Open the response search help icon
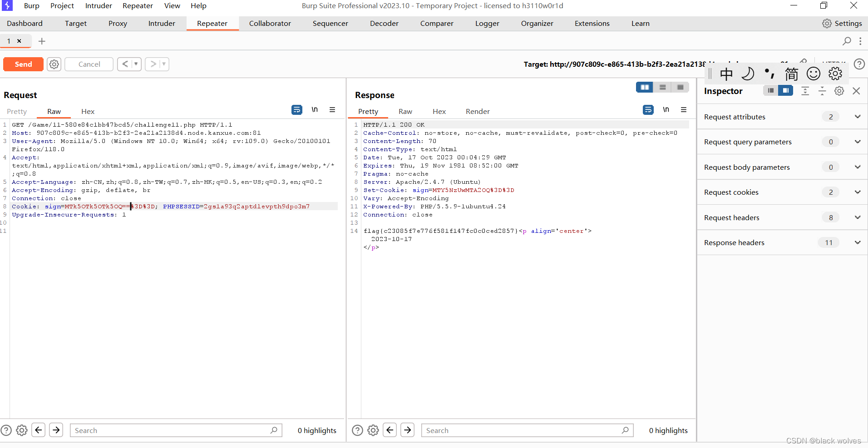This screenshot has width=868, height=448. (357, 430)
